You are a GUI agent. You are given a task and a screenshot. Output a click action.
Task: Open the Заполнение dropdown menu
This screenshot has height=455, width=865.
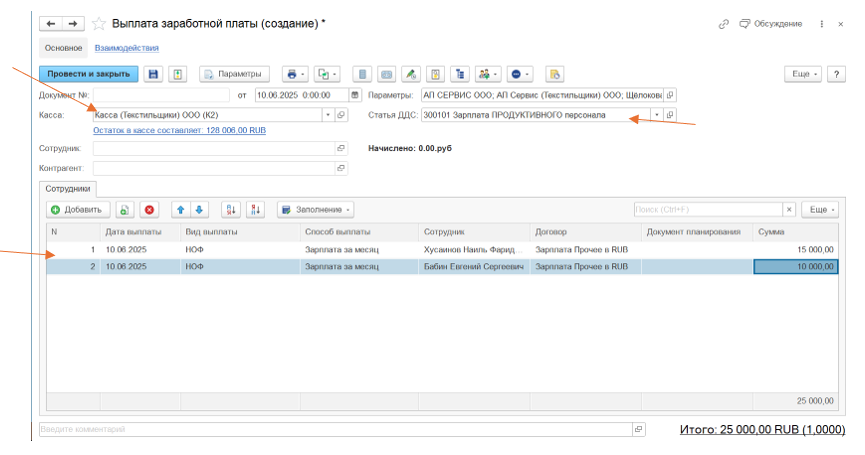tap(316, 209)
